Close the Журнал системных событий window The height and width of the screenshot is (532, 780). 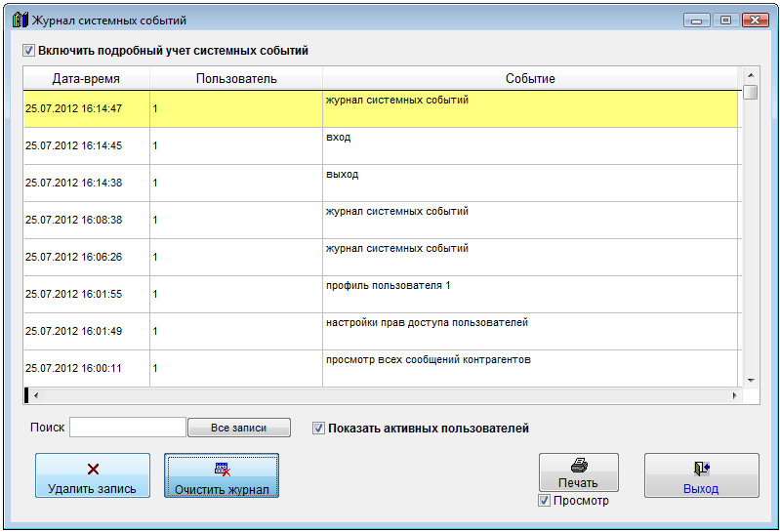[756, 20]
